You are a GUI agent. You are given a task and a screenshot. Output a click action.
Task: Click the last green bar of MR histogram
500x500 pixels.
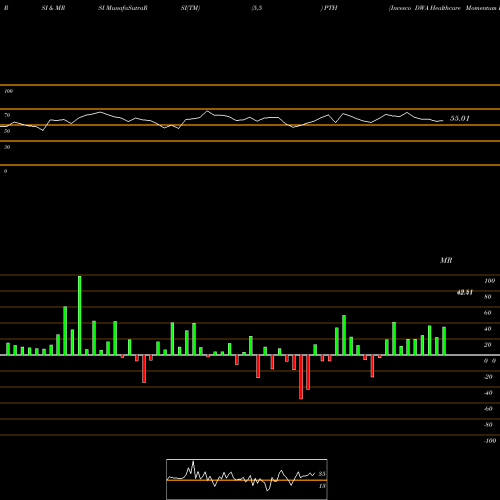pyautogui.click(x=444, y=341)
